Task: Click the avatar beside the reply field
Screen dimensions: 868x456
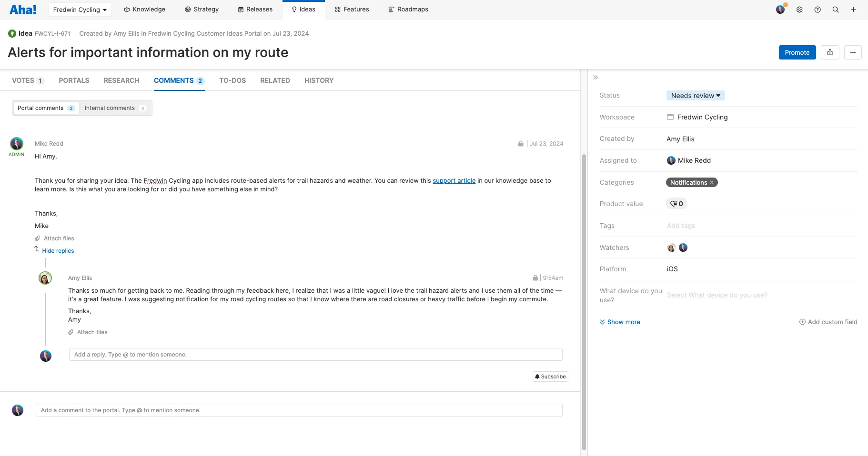Action: [x=46, y=356]
